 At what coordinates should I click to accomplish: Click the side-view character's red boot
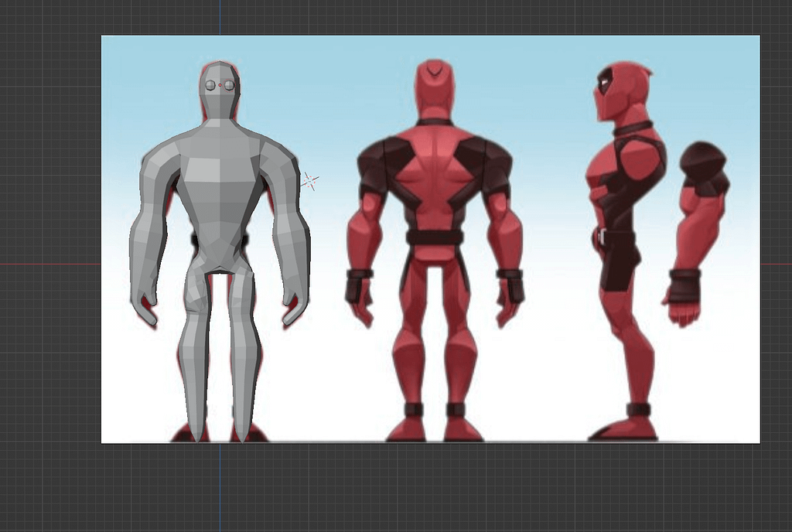[625, 428]
